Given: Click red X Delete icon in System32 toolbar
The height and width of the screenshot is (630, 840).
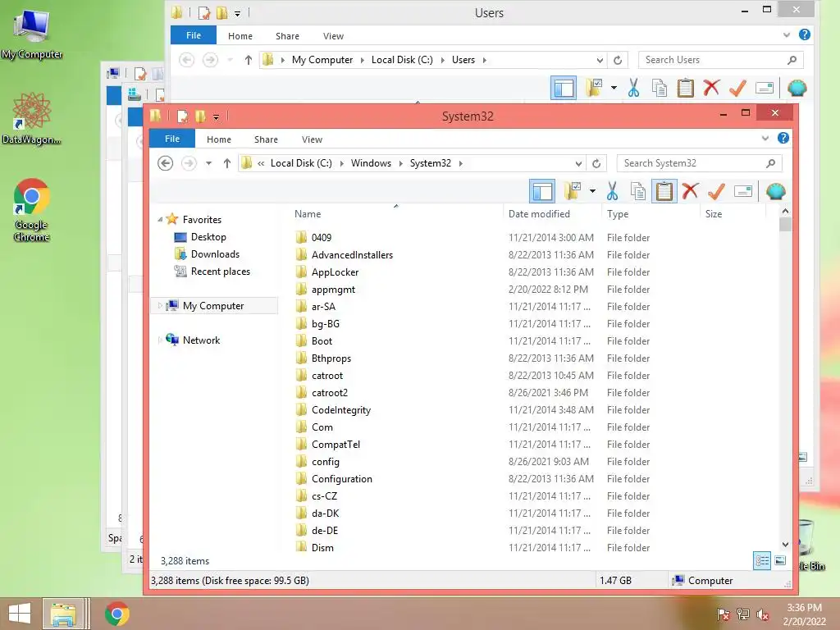Looking at the screenshot, I should pos(690,191).
